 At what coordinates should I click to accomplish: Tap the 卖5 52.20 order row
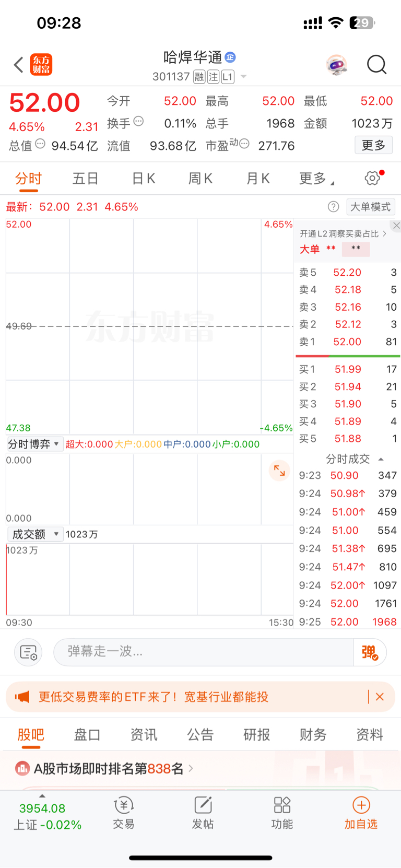[x=348, y=272]
